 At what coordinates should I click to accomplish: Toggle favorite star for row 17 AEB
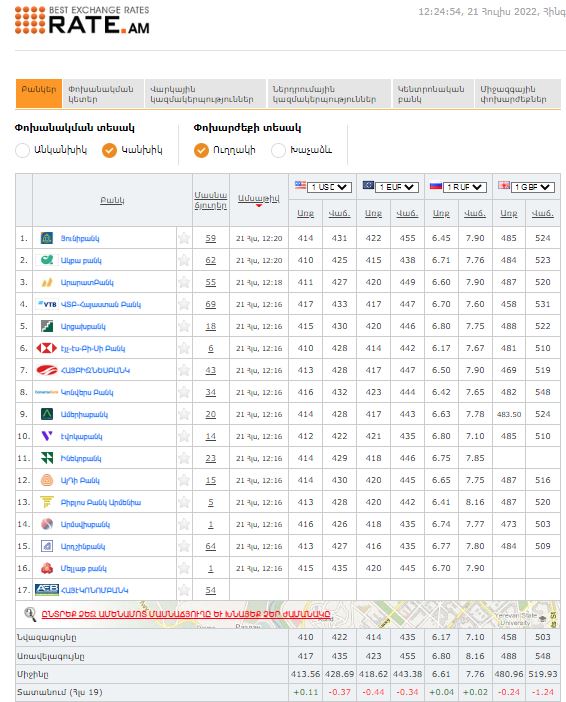click(x=184, y=590)
